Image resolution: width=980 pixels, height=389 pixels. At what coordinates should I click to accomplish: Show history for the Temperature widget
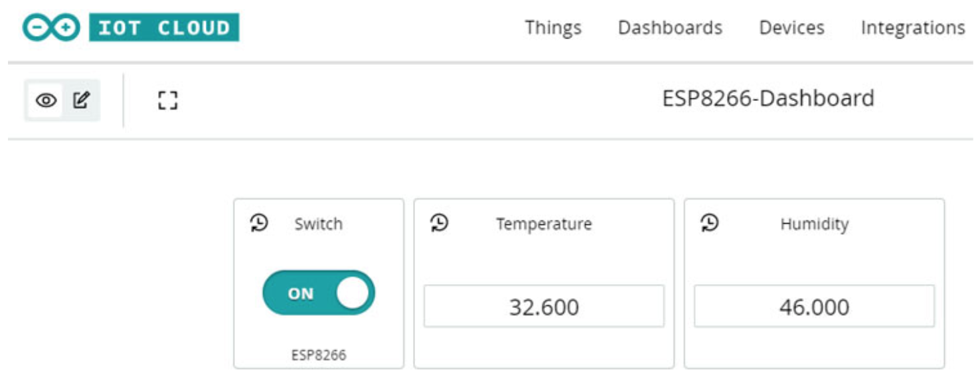(x=439, y=223)
